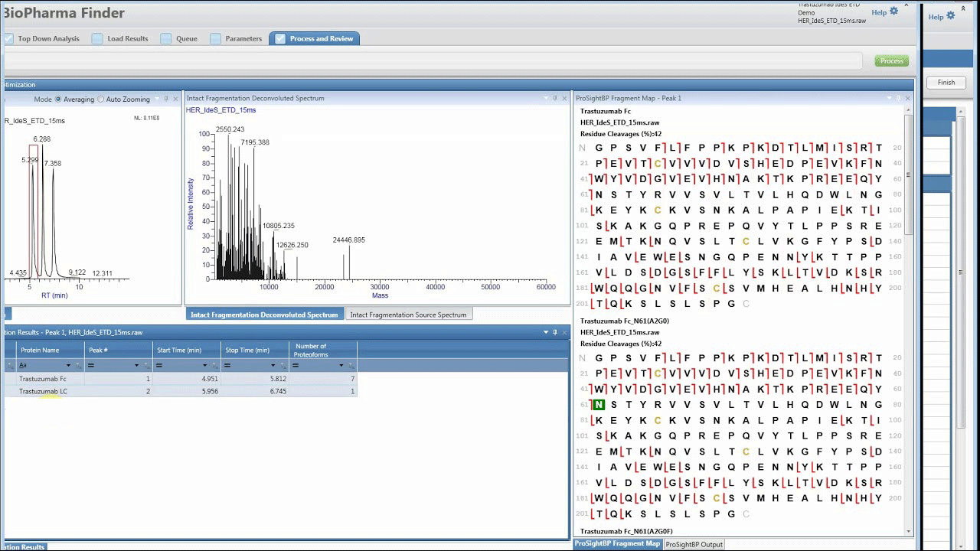Image resolution: width=980 pixels, height=551 pixels.
Task: Close the Intact Fragmentation Deconvoluted Spectrum panel
Action: click(565, 98)
